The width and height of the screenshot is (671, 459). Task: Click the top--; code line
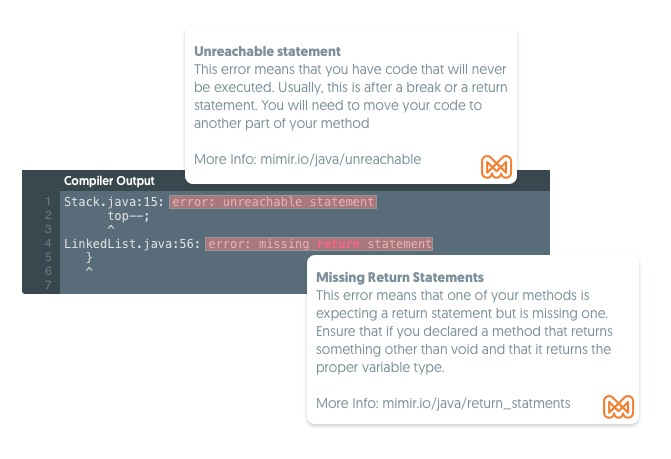pos(128,216)
